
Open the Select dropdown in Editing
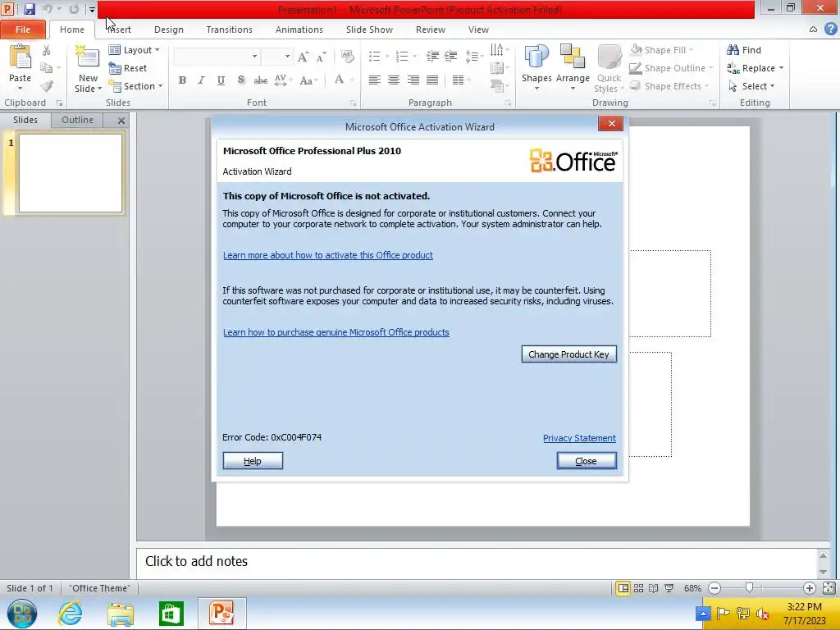pyautogui.click(x=751, y=85)
